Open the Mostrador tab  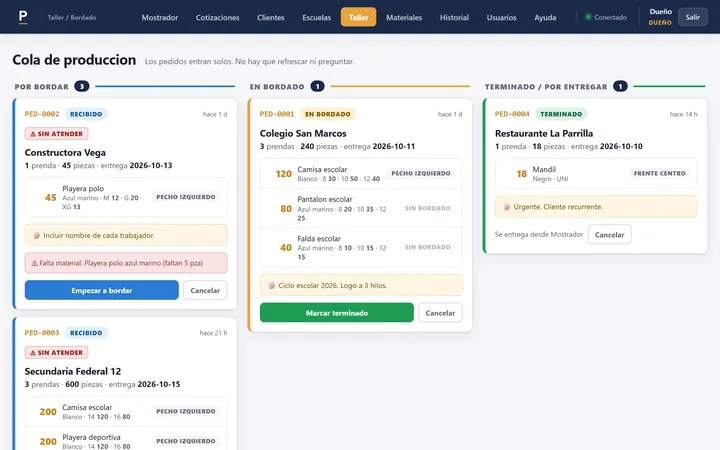(160, 17)
